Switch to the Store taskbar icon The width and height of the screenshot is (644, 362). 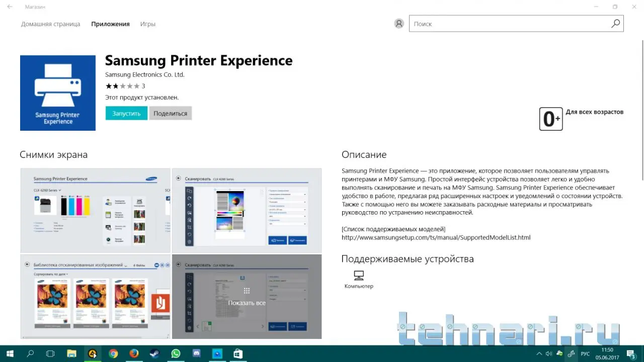tap(238, 353)
